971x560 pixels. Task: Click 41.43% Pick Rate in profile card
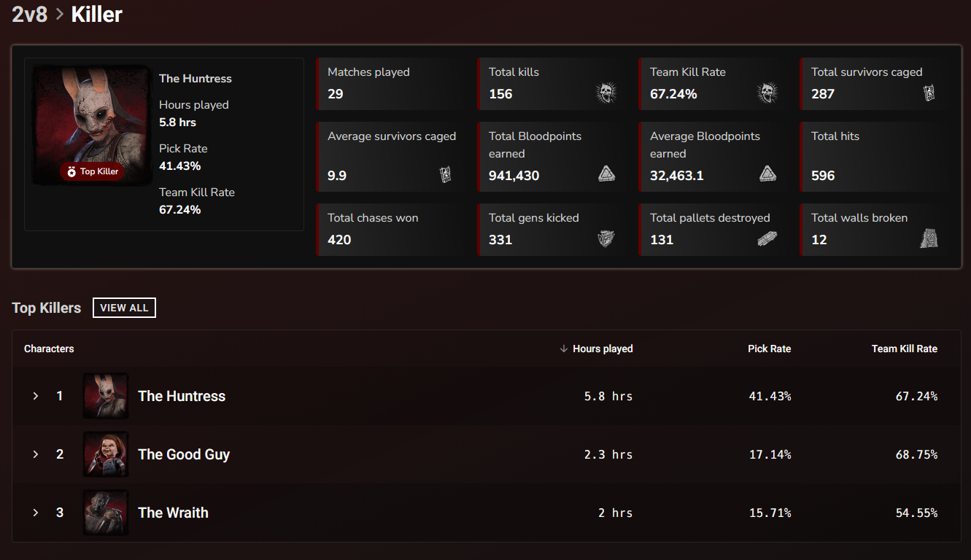[179, 166]
